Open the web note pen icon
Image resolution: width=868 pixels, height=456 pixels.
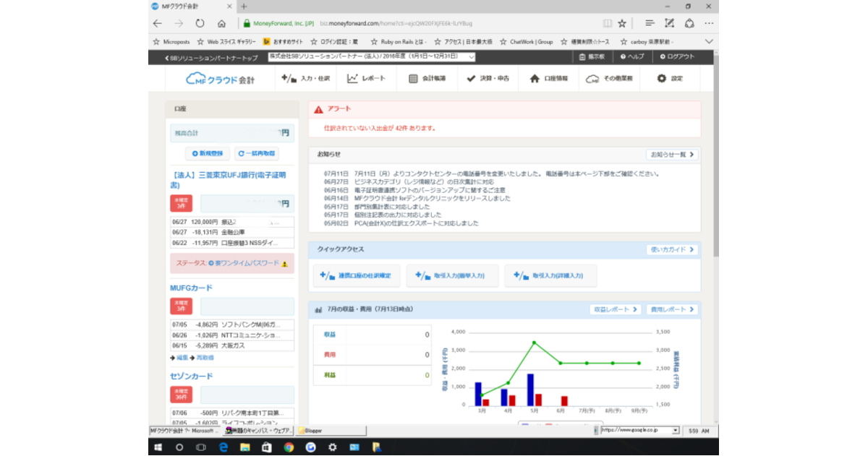(x=670, y=23)
